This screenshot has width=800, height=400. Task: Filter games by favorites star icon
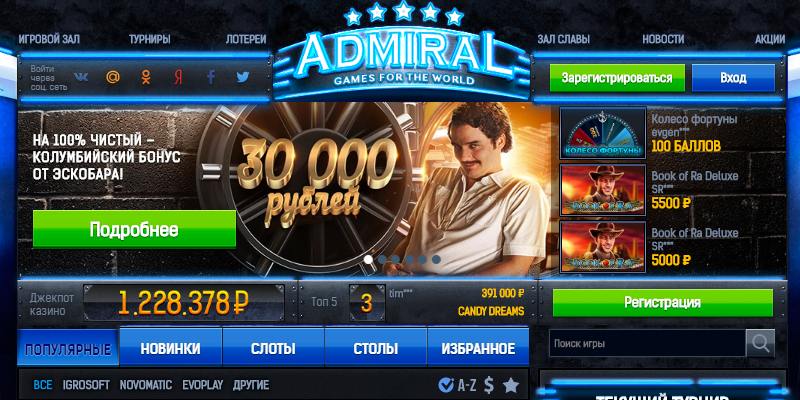tap(511, 385)
